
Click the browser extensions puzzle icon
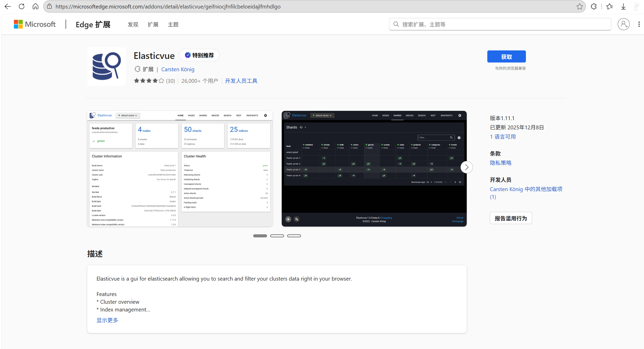(x=594, y=6)
